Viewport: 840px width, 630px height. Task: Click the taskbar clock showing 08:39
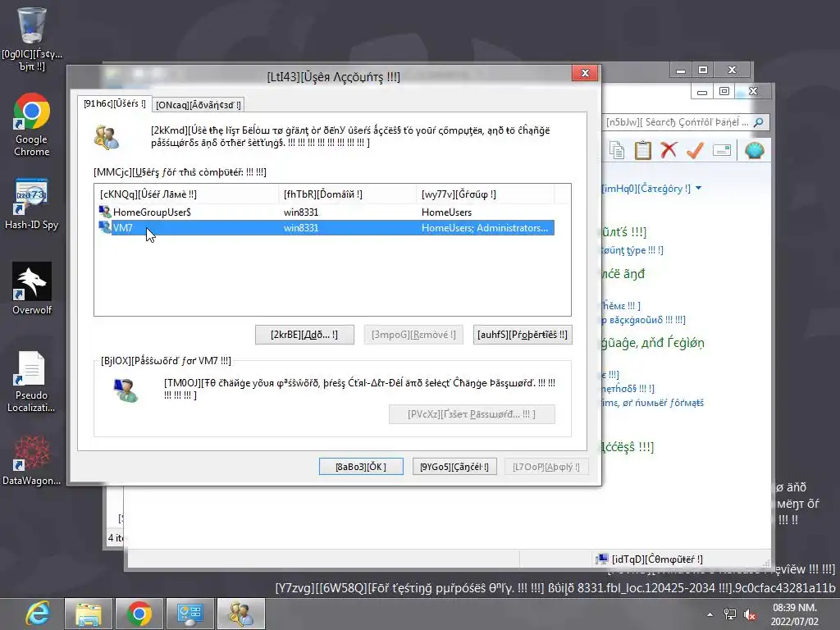point(794,614)
